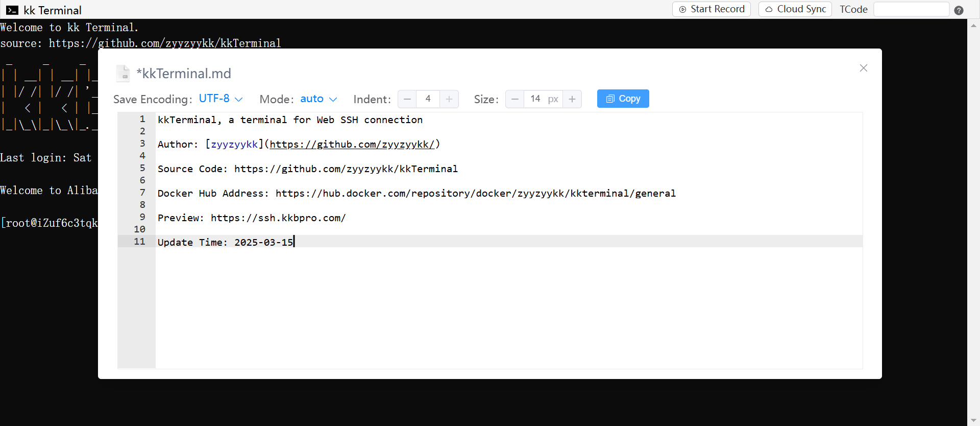
Task: Copy the file contents with Copy button
Action: click(x=623, y=99)
